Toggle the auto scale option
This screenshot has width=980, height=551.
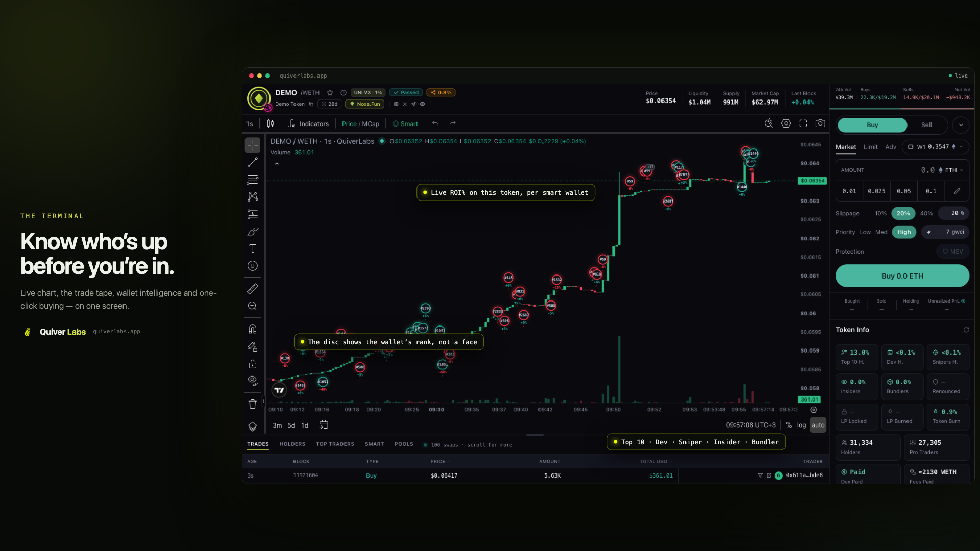tap(818, 425)
